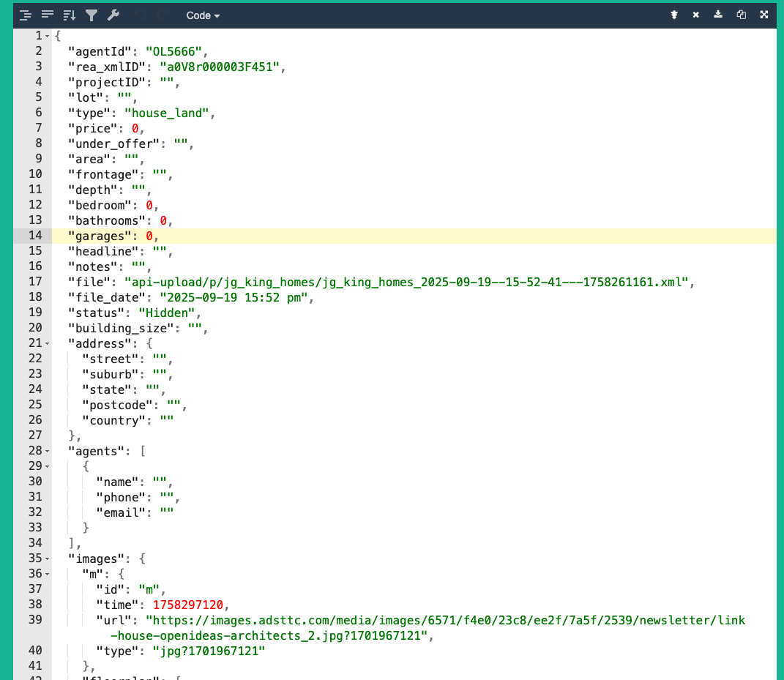Click the download icon in toolbar
The height and width of the screenshot is (680, 784).
pyautogui.click(x=718, y=15)
